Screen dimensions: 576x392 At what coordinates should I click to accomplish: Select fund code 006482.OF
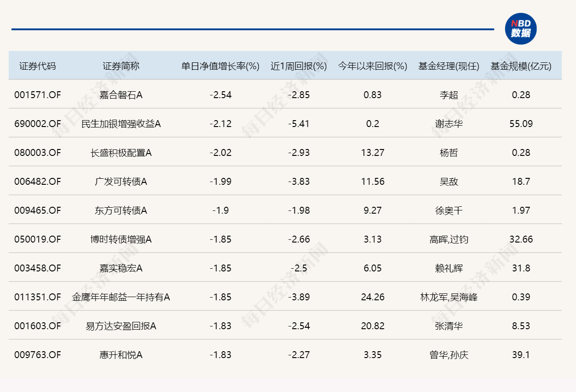click(38, 182)
